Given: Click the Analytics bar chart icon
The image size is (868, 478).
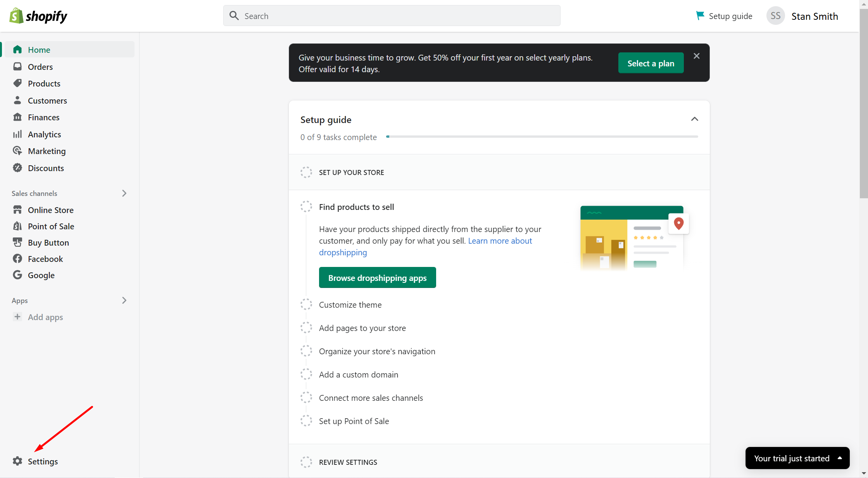Looking at the screenshot, I should click(x=17, y=134).
